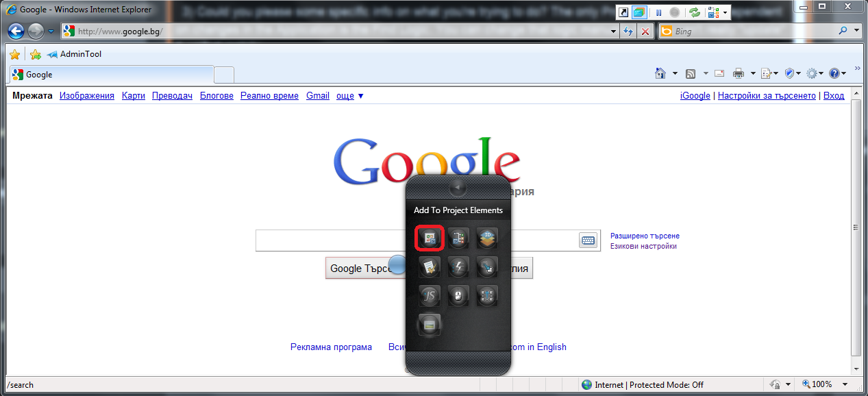Click the blue Refresh page arrows button

pos(628,32)
